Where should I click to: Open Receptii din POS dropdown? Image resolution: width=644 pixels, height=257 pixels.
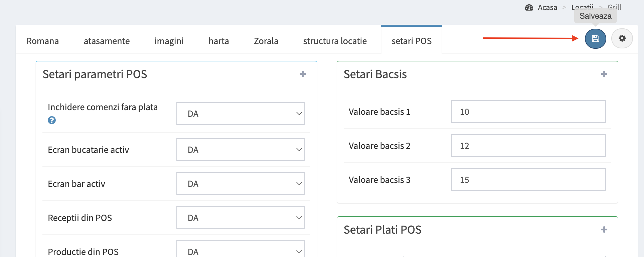[240, 218]
